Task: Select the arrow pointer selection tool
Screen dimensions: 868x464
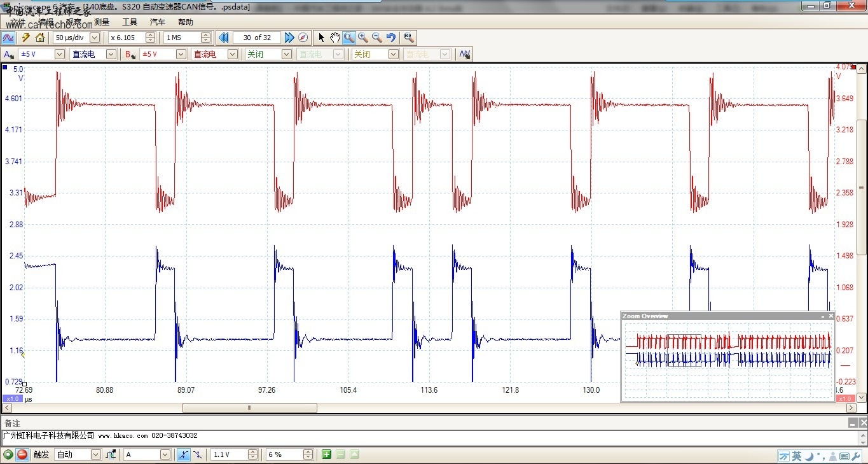Action: tap(322, 38)
